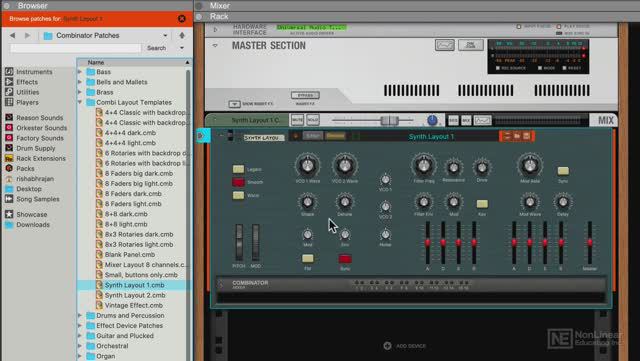Toggle the red Smooth button
This screenshot has width=640, height=361.
[238, 182]
